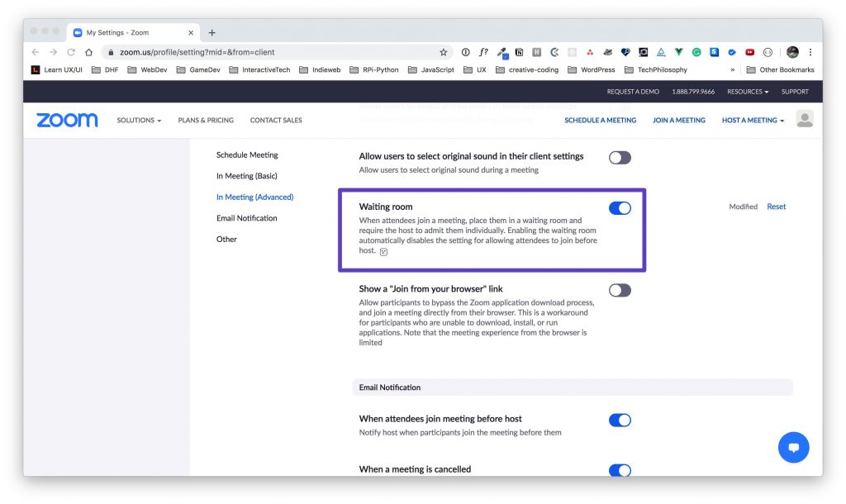Click the WhatFont f? extension icon
Viewport: 846px width, 504px height.
tap(483, 52)
